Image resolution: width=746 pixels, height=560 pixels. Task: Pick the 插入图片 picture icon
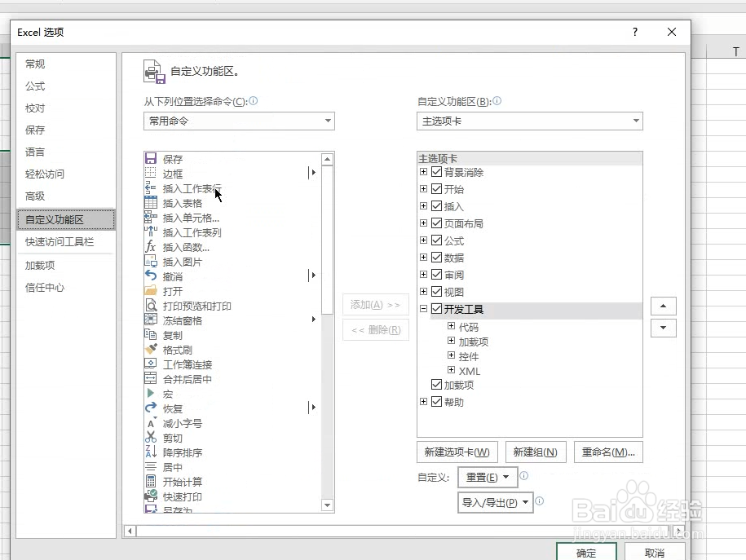point(151,261)
